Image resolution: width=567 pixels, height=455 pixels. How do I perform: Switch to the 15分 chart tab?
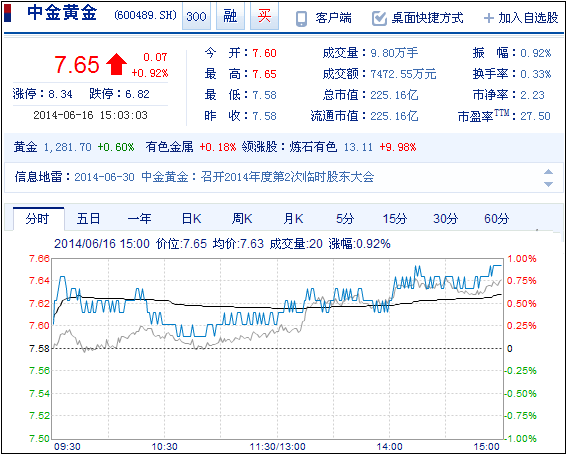[395, 219]
